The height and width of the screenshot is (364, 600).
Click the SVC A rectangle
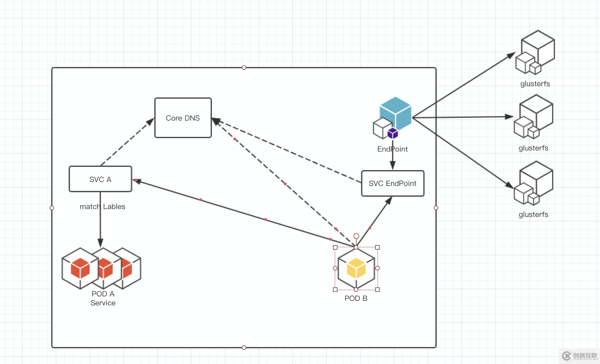[100, 179]
